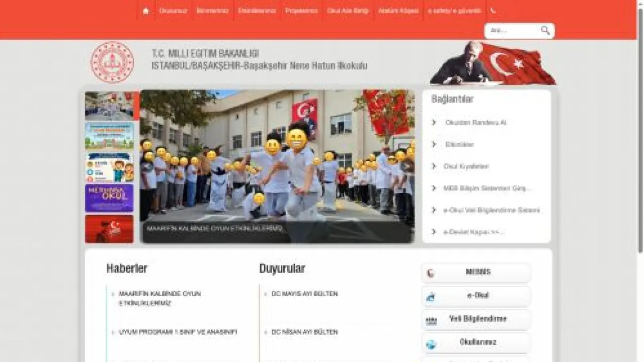Image resolution: width=644 pixels, height=362 pixels.
Task: Open the Etkinlikler link in Bağlantılar
Action: 459,145
